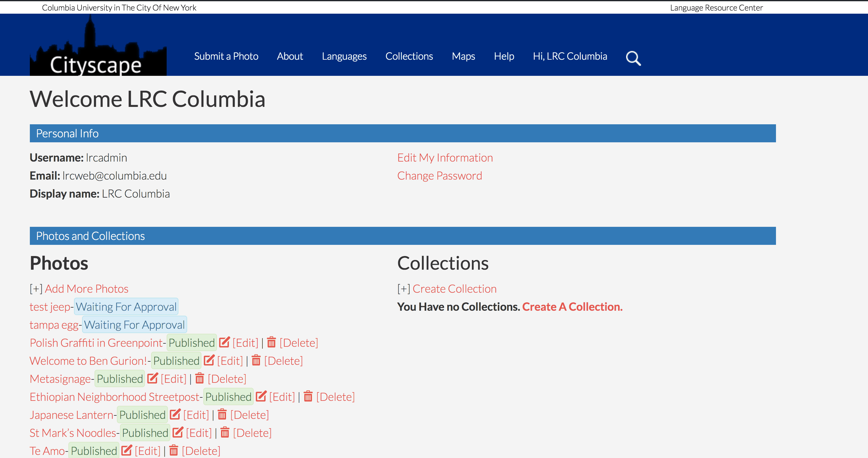This screenshot has height=458, width=868.
Task: Open the Te Amo photo
Action: point(47,451)
